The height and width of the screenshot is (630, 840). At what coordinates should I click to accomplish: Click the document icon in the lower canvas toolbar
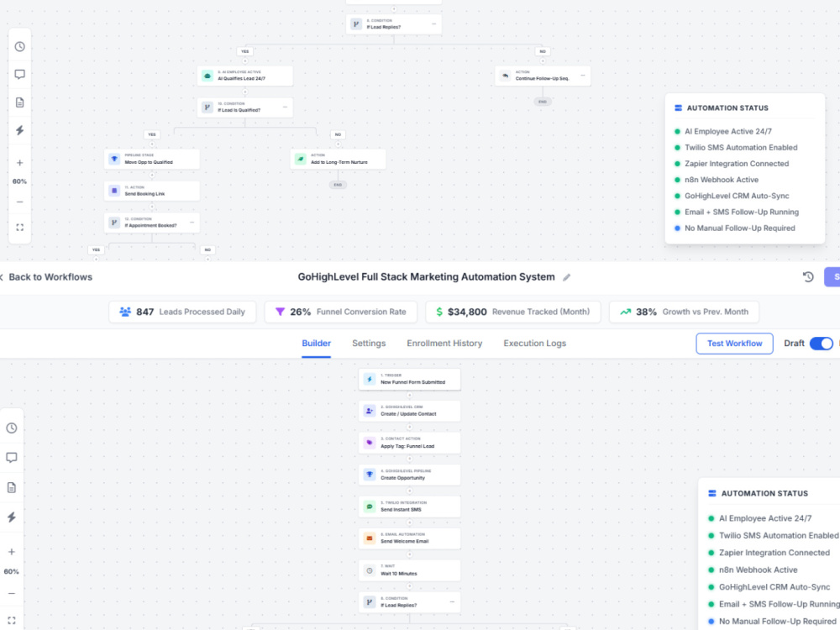[11, 487]
